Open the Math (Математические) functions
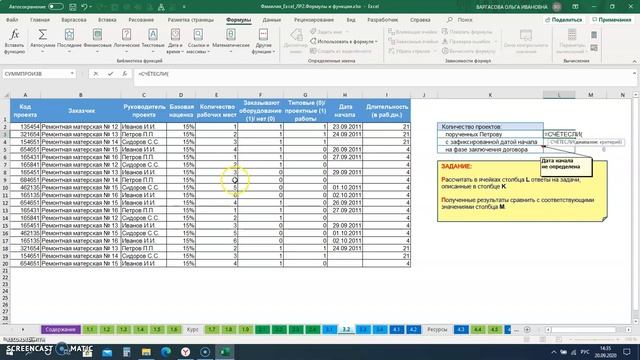 (231, 42)
